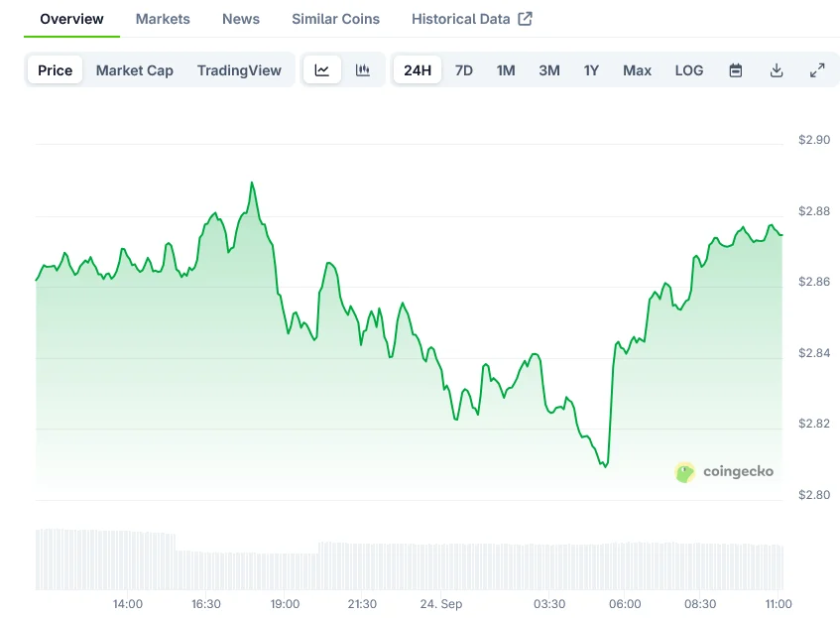View the 1Y chart range
Viewport: 840px width, 618px height.
[x=591, y=69]
